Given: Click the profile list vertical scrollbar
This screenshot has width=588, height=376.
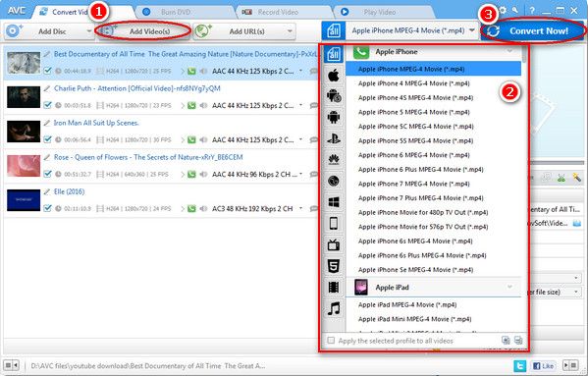Looking at the screenshot, I should [524, 55].
